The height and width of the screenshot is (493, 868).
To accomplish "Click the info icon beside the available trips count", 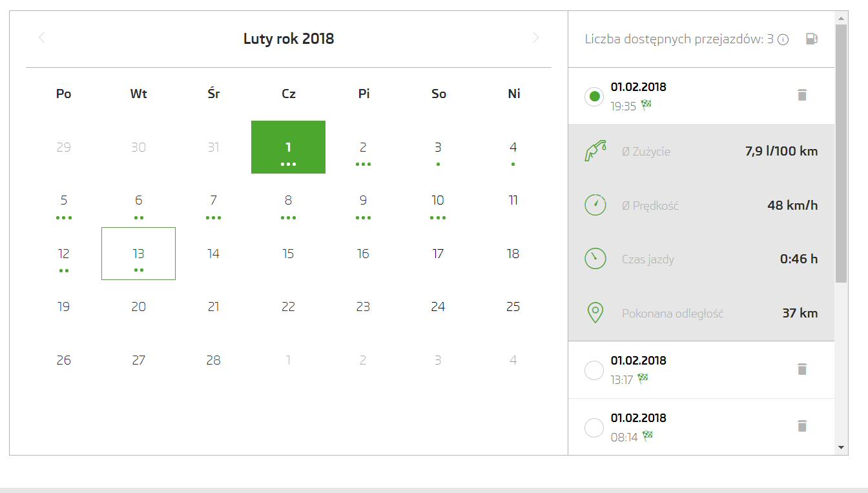I will point(783,39).
